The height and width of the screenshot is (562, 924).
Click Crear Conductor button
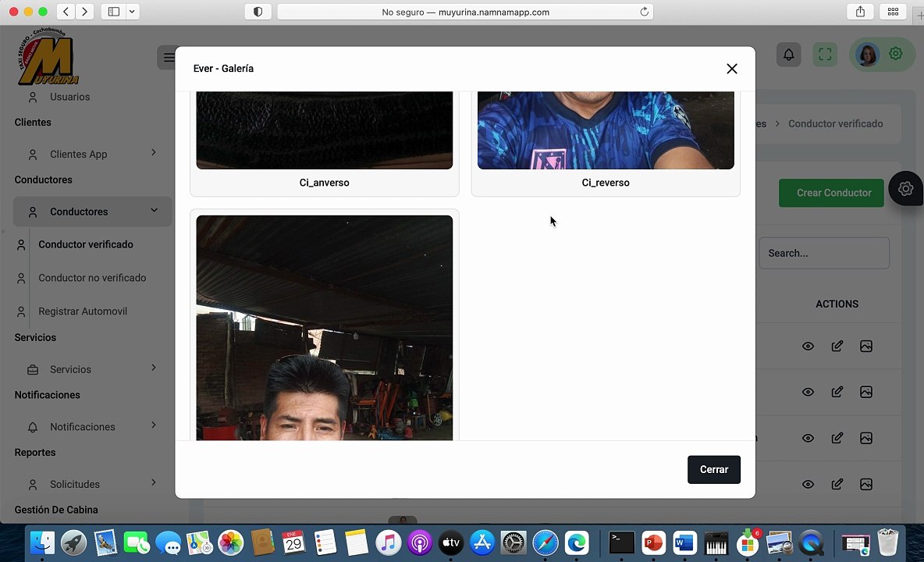831,193
